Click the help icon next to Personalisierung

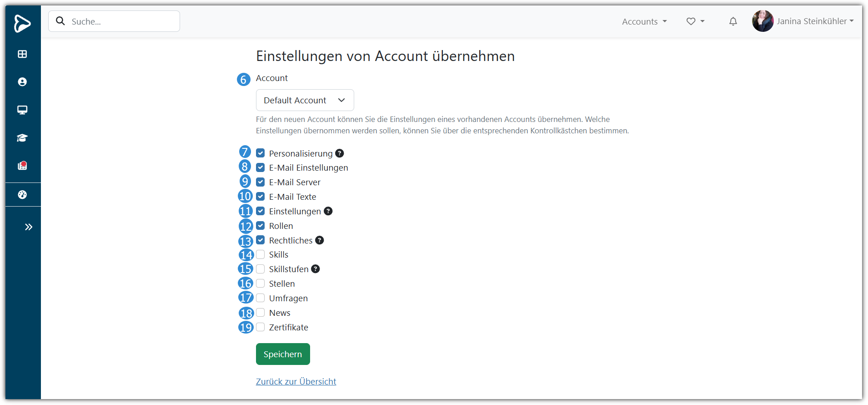pos(340,153)
